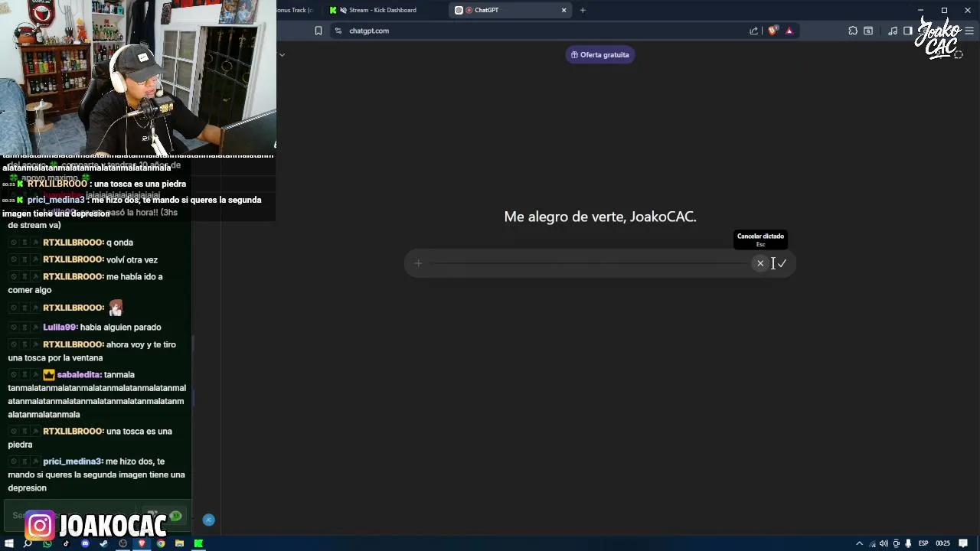This screenshot has height=551, width=980.
Task: Click the Oferta gratuita button
Action: pos(599,54)
